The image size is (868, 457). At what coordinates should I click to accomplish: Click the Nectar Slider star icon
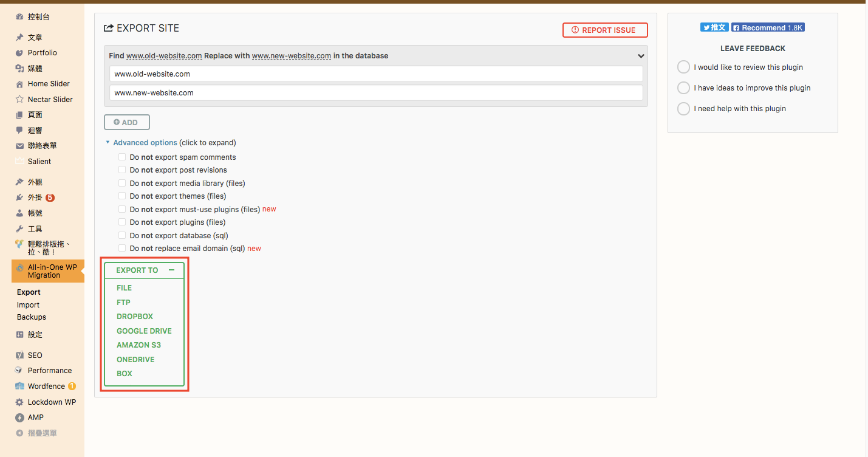point(19,99)
